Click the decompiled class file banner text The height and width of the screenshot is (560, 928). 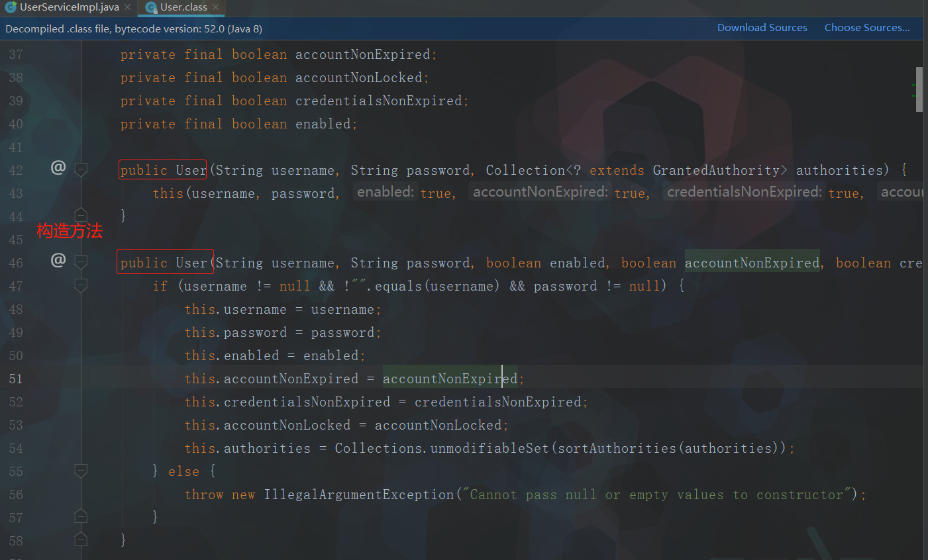[134, 28]
